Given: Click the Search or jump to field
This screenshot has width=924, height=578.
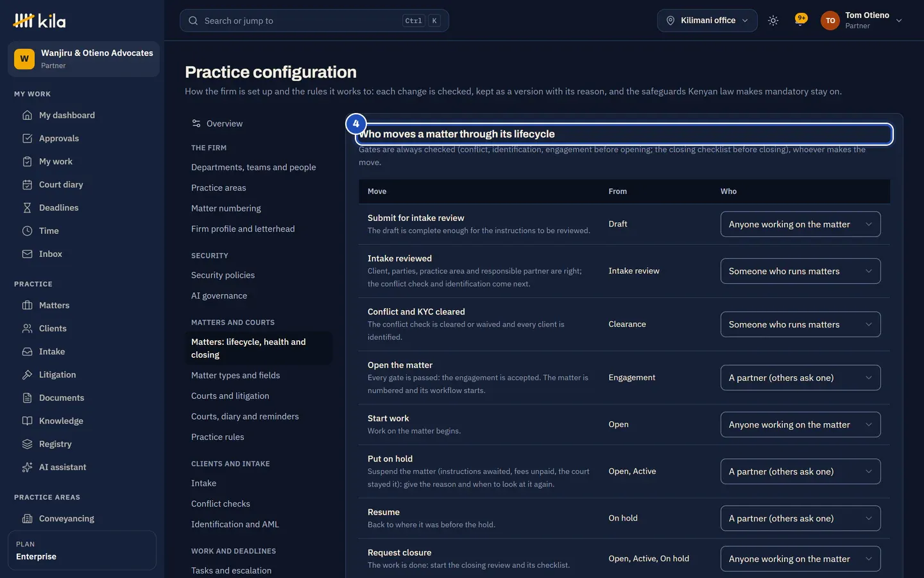Looking at the screenshot, I should point(314,21).
